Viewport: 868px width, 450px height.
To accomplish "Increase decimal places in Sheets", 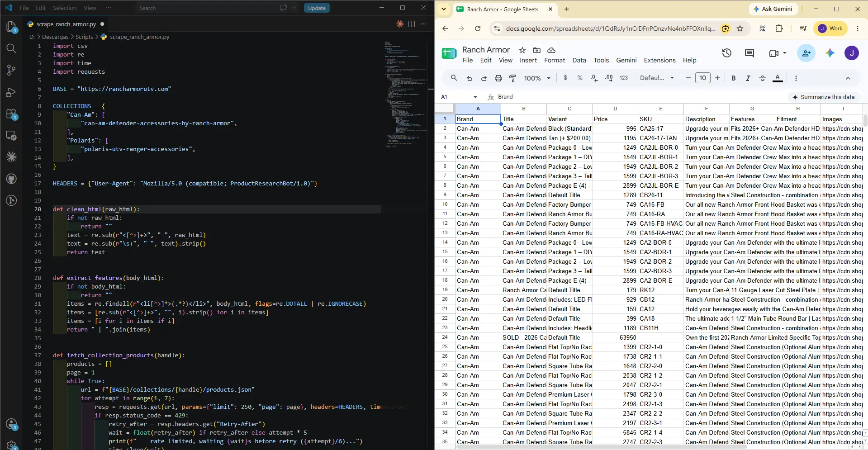I will coord(609,78).
